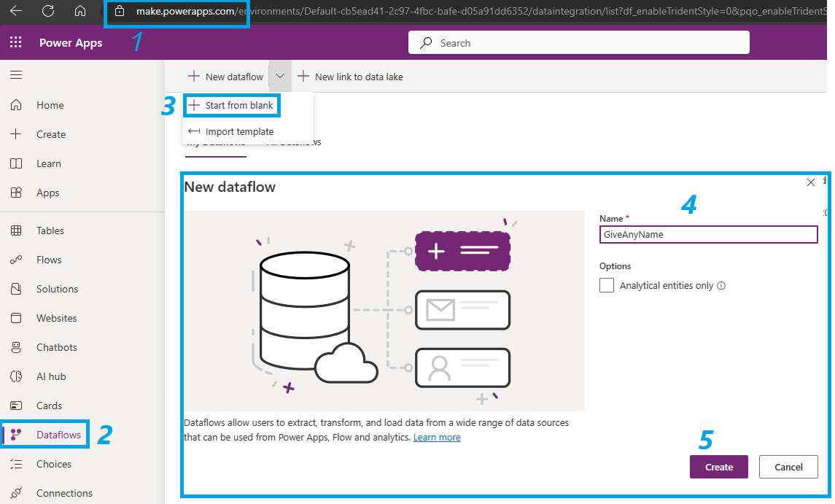Click the search magnifier icon
The width and height of the screenshot is (835, 504).
tap(426, 43)
